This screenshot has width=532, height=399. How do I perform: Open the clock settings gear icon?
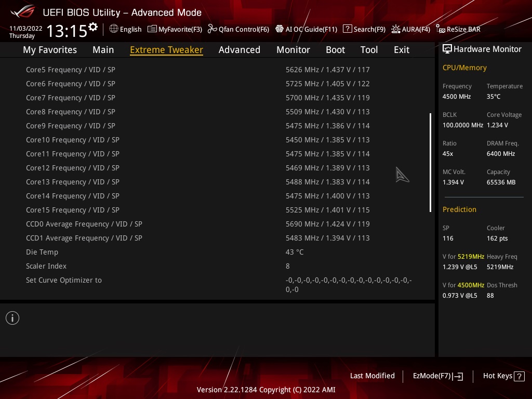(x=93, y=27)
